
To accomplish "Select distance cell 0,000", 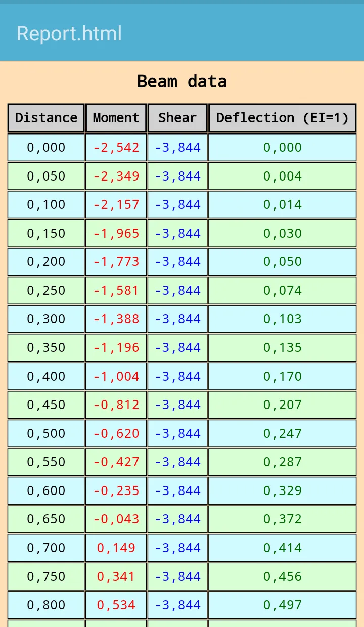I will tap(46, 148).
